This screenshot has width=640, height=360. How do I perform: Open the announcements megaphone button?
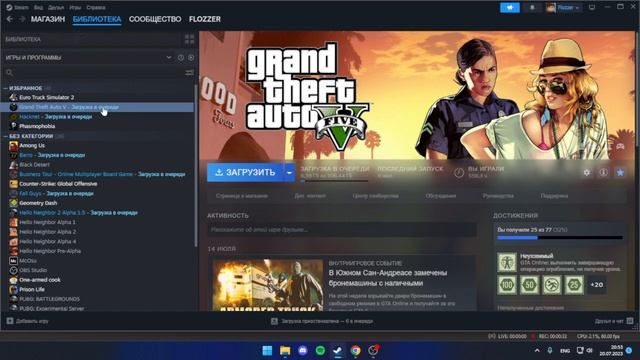(x=510, y=7)
